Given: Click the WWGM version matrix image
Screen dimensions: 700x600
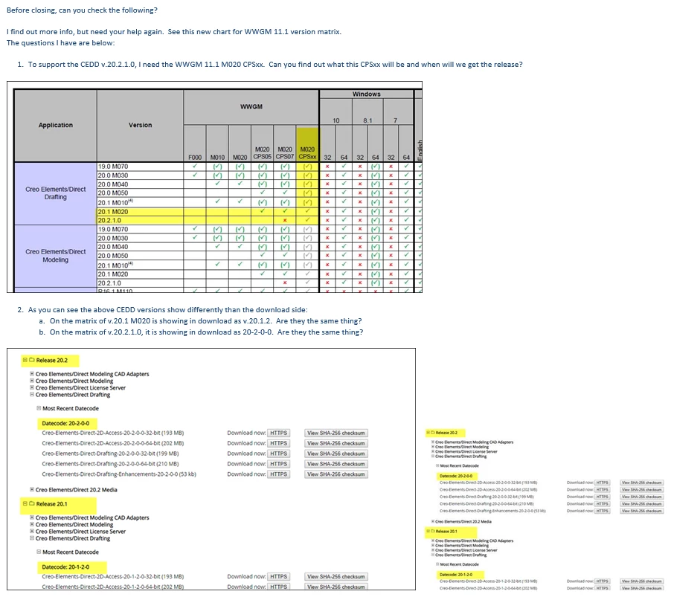Looking at the screenshot, I should tap(214, 187).
